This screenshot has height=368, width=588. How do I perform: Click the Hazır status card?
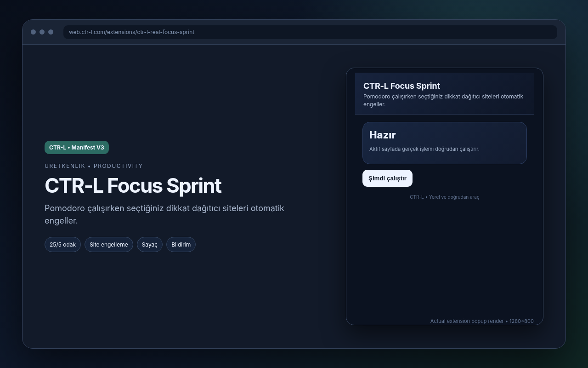[444, 143]
